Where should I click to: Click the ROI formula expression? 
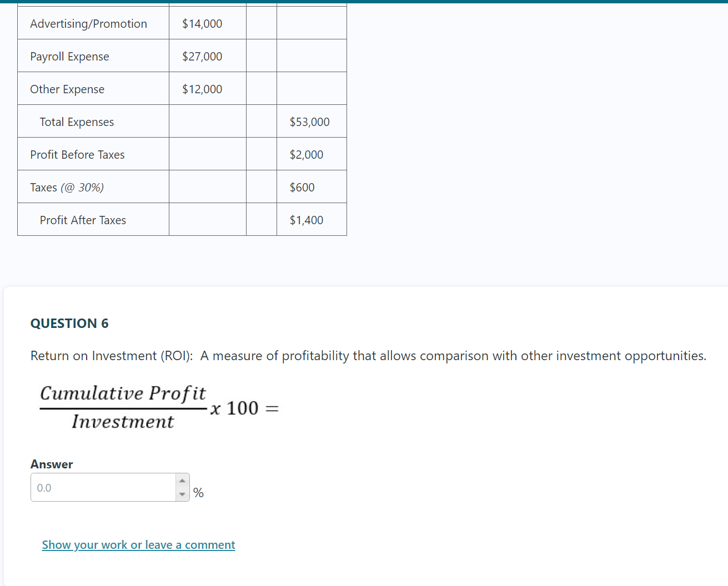click(158, 408)
